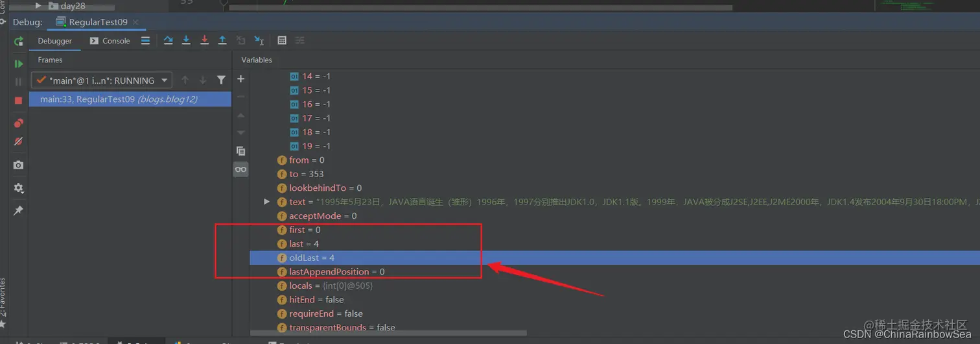This screenshot has height=344, width=980.
Task: Click Run to Cursor icon
Action: pos(259,40)
